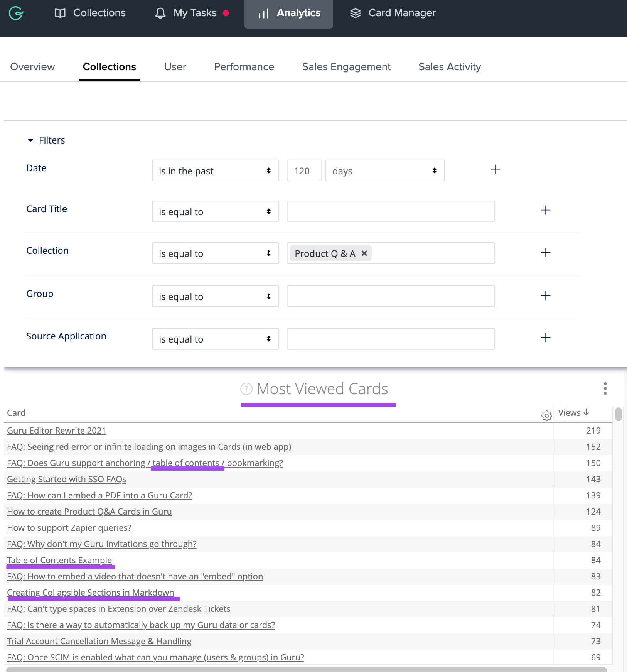627x672 pixels.
Task: Open 'FAQ: Does Guru support anchoring' link
Action: click(145, 463)
